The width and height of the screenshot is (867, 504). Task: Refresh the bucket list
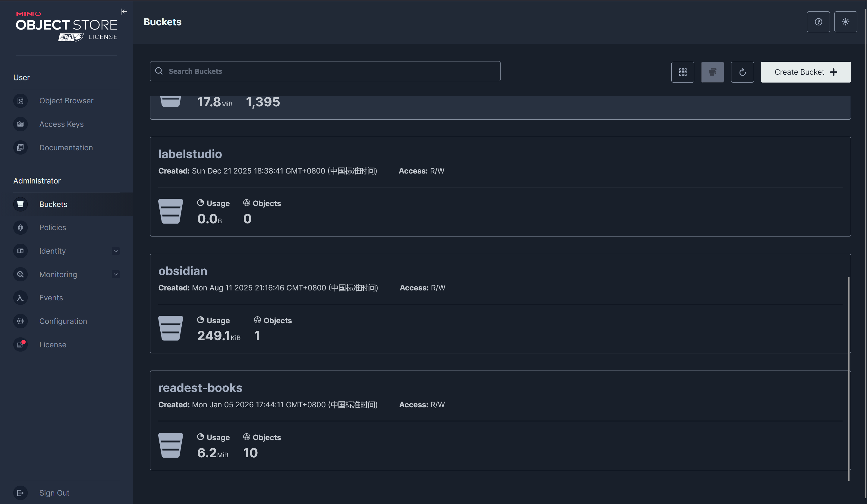742,72
